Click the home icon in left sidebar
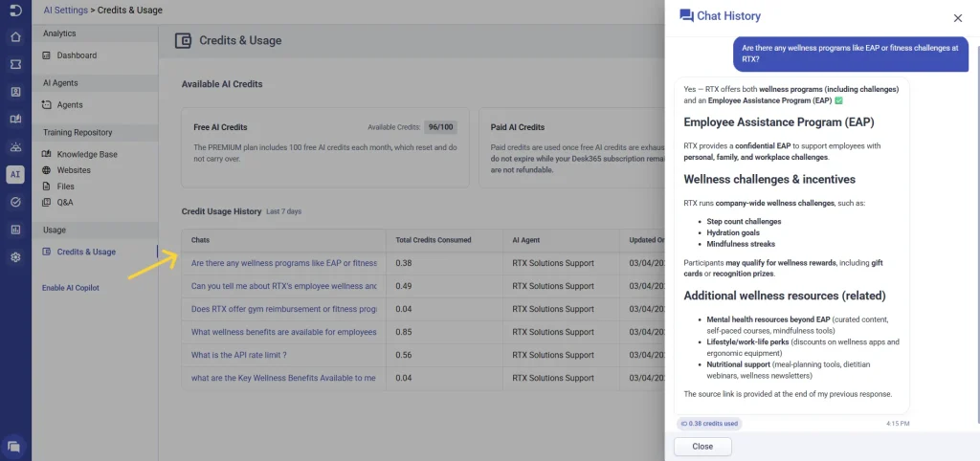Image resolution: width=980 pixels, height=461 pixels. click(x=15, y=37)
